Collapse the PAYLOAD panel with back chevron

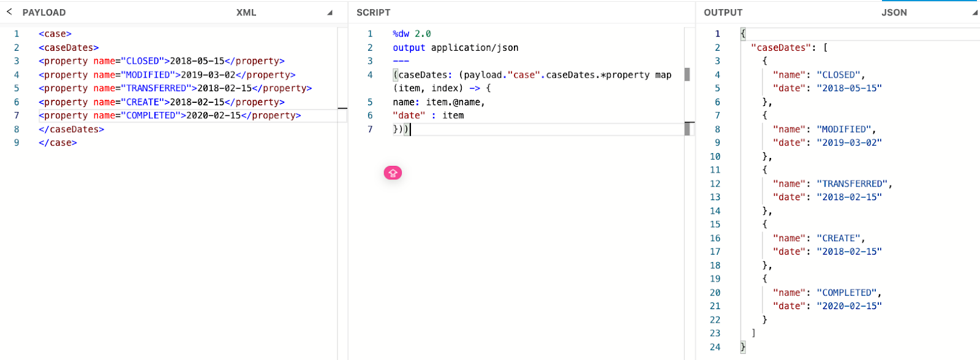(x=9, y=12)
